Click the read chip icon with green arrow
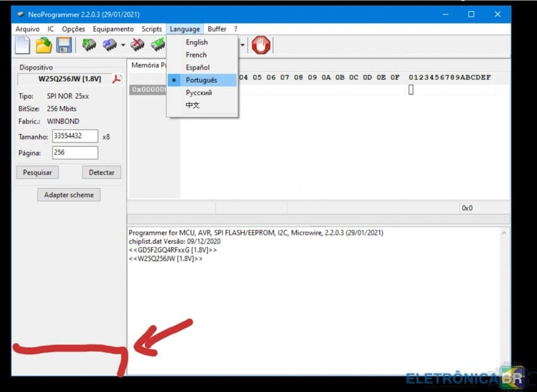This screenshot has height=392, width=537. [89, 45]
